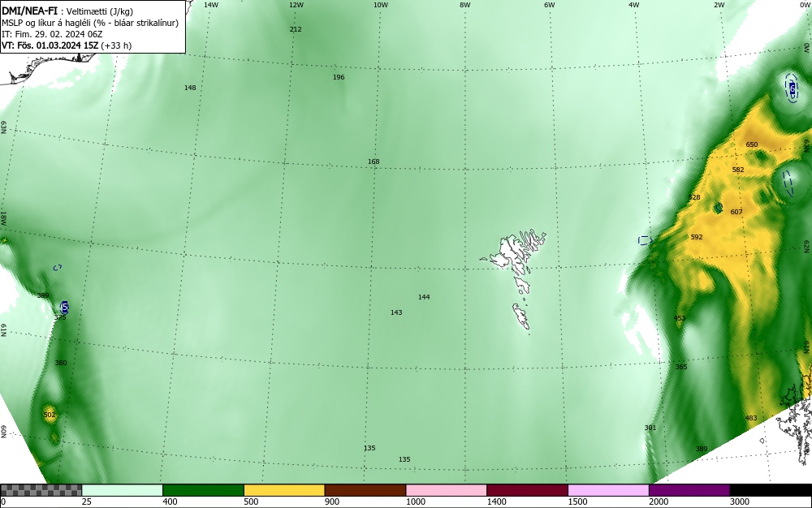Click the purple 2000–3000 legend swatch

click(689, 490)
